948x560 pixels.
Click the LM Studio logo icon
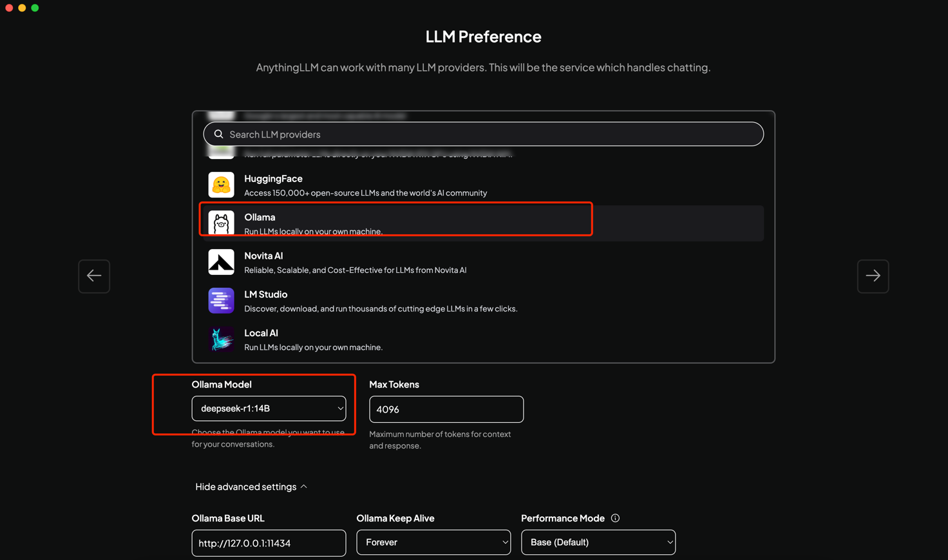(x=221, y=301)
